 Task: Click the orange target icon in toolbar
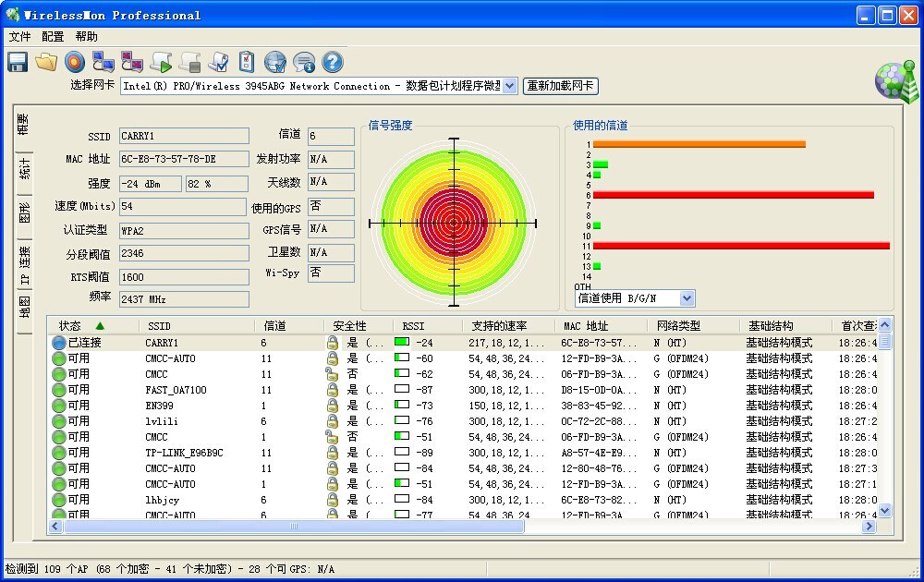[x=75, y=62]
